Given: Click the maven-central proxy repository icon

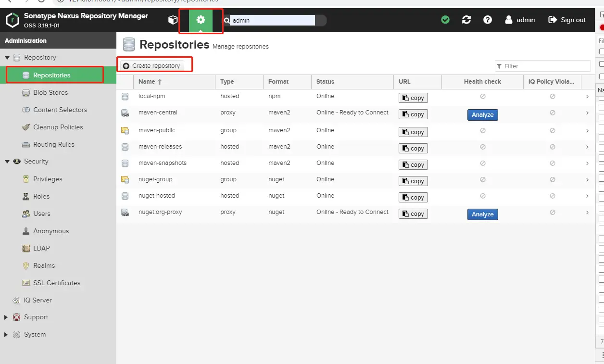Looking at the screenshot, I should (125, 113).
